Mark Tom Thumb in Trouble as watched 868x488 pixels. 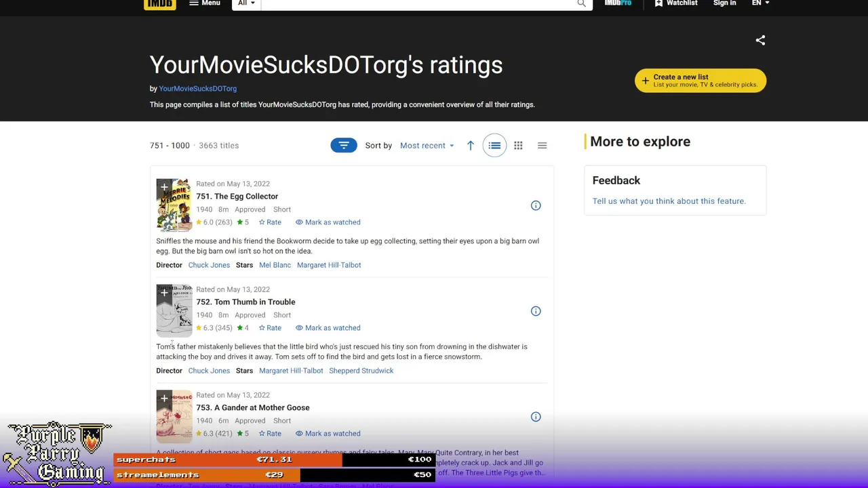point(328,328)
